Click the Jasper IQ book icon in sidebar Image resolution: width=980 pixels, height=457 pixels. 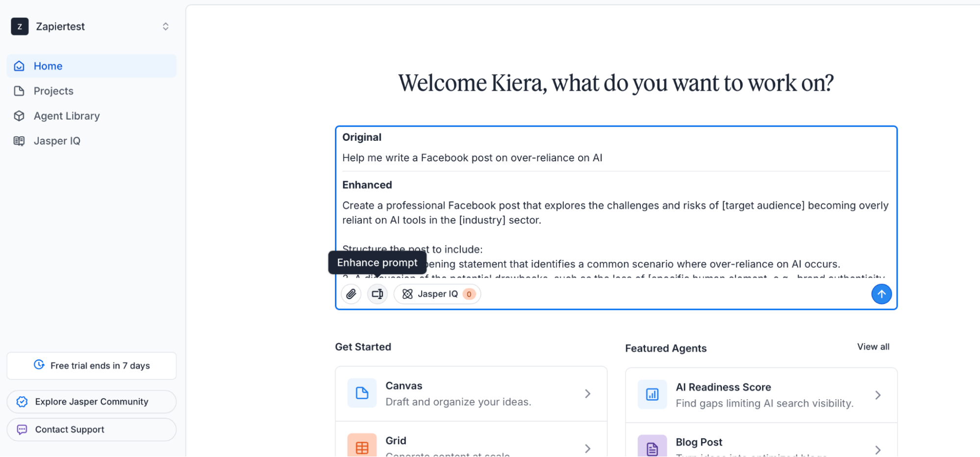(19, 141)
